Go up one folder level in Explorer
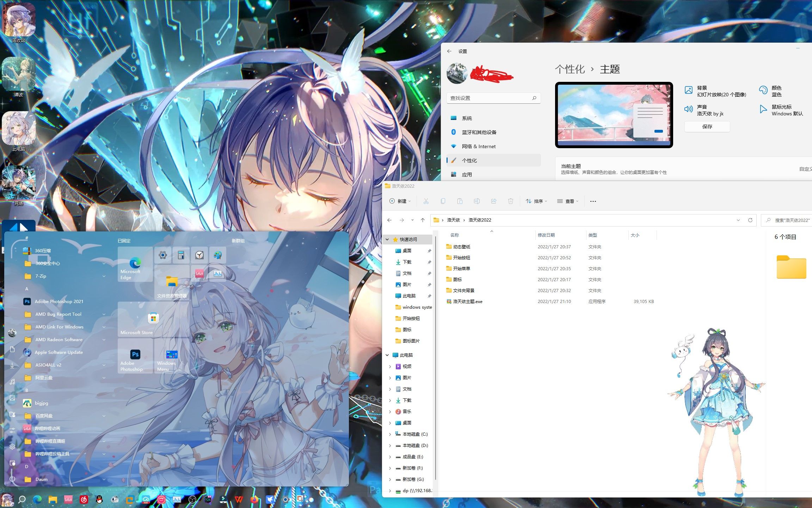The height and width of the screenshot is (508, 812). [x=423, y=220]
